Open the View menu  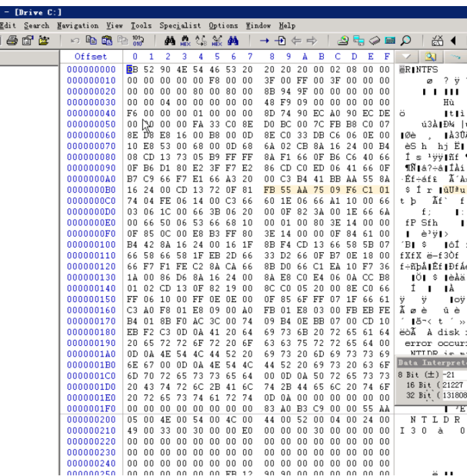(x=114, y=26)
